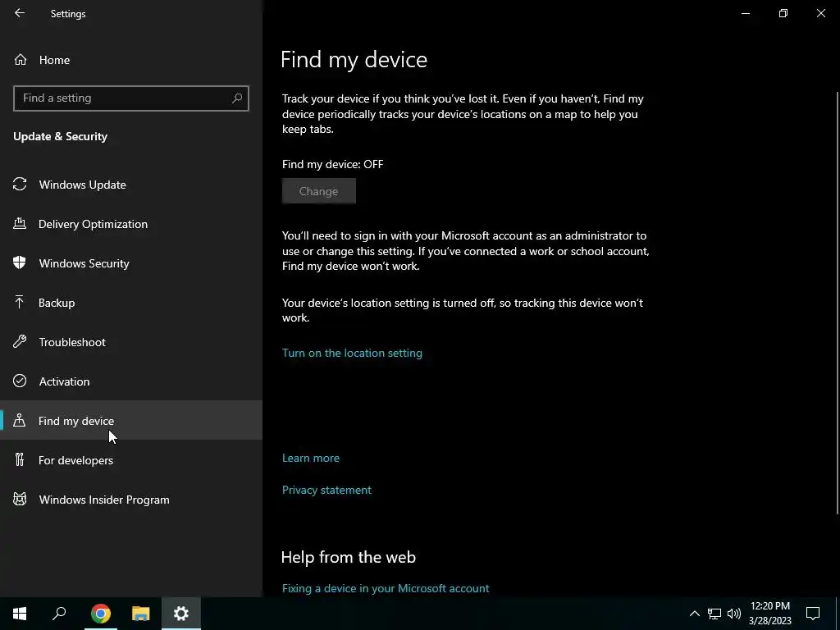Click the vertical scrollbar of the settings page
This screenshot has height=630, width=840.
point(837,303)
